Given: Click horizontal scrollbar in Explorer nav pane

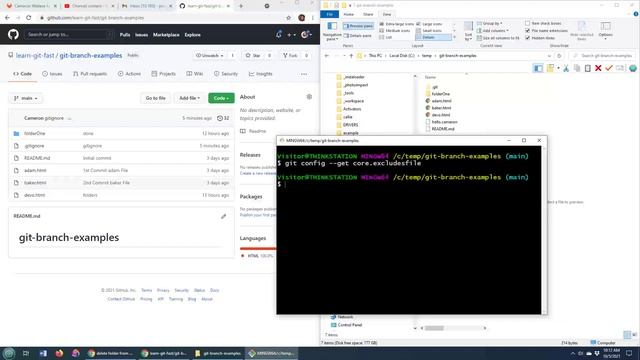Looking at the screenshot, I should 453,328.
